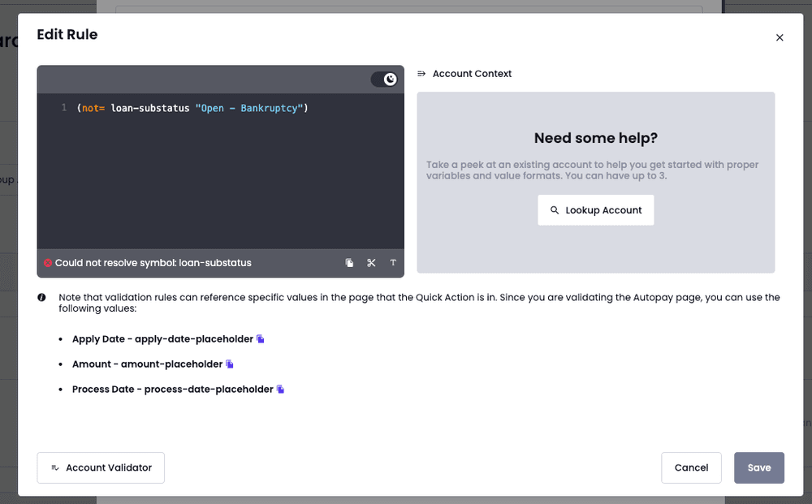The height and width of the screenshot is (504, 812).
Task: Copy the process-date-placeholder value
Action: click(280, 390)
